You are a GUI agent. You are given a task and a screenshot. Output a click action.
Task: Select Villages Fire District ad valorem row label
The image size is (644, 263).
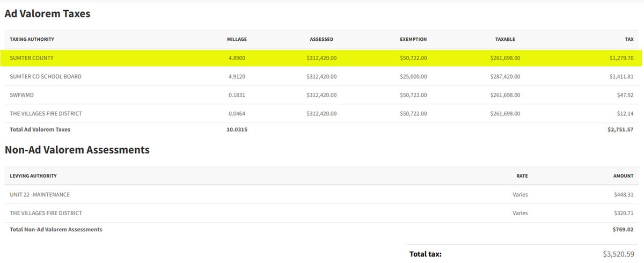tap(46, 114)
